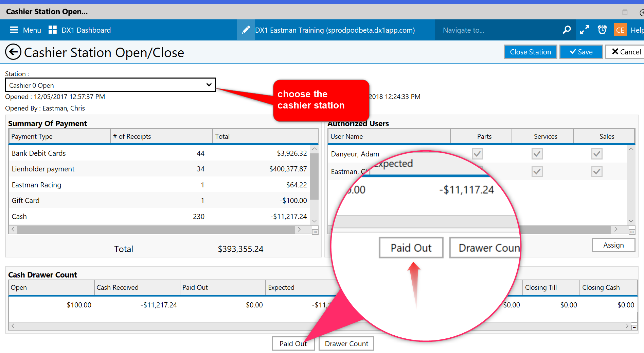Click DX1 Eastman Training site title
The height and width of the screenshot is (353, 644).
335,30
